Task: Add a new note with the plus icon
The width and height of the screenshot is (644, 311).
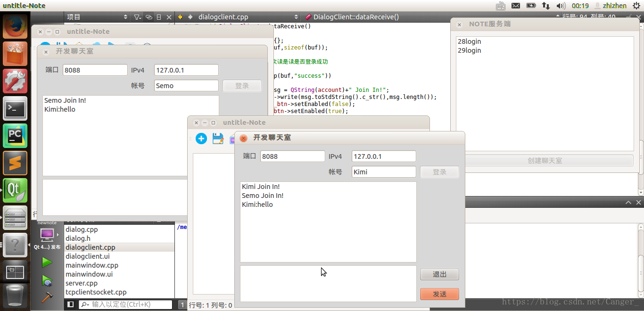Action: point(201,139)
